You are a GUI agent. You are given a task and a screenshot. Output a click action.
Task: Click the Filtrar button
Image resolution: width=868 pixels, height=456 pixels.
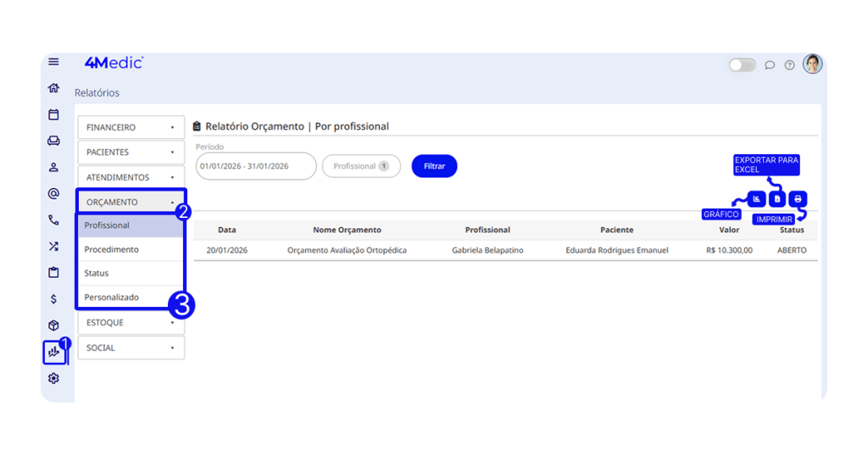tap(434, 166)
